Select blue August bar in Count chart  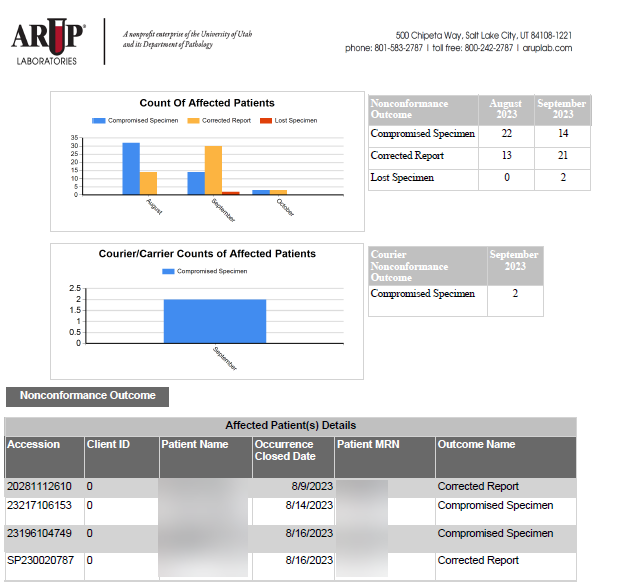point(131,168)
